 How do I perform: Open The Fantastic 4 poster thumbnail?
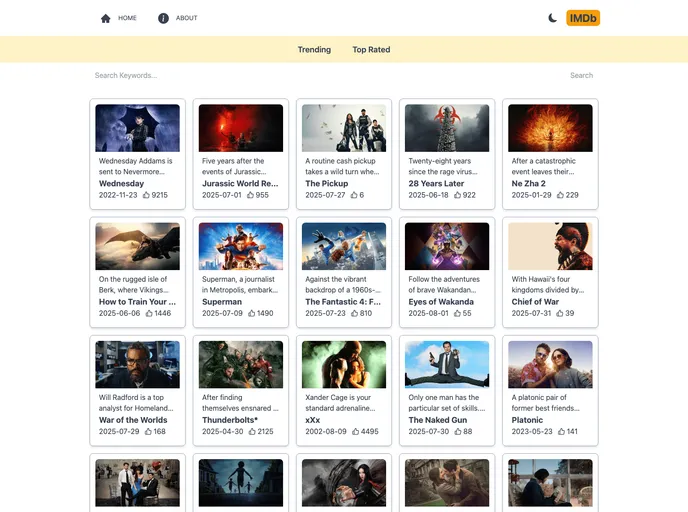[x=344, y=246]
